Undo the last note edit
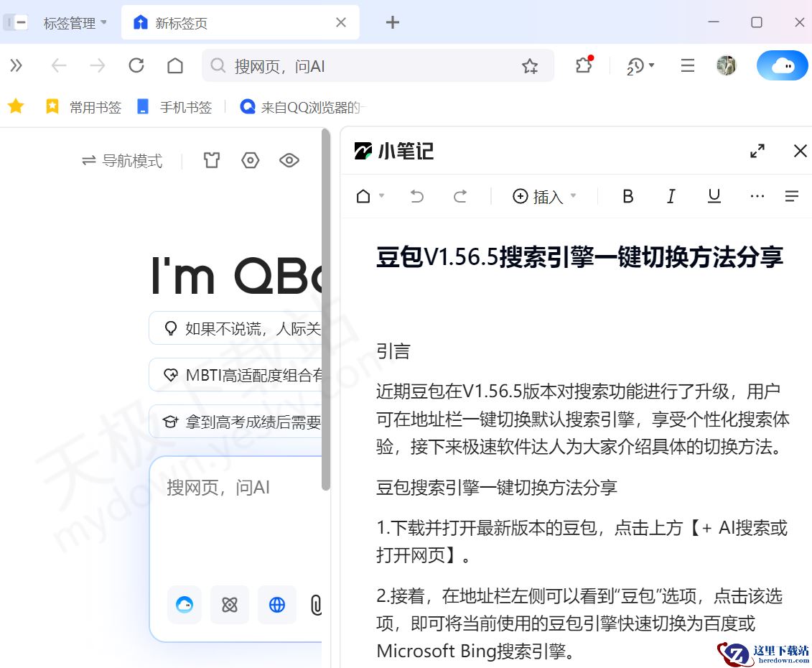The height and width of the screenshot is (668, 812). click(417, 196)
